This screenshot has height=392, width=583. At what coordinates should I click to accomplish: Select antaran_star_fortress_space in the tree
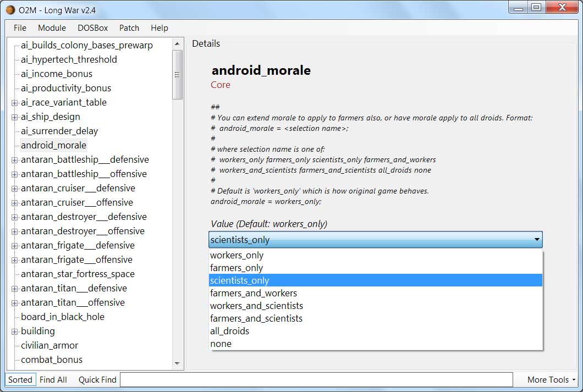click(x=78, y=274)
